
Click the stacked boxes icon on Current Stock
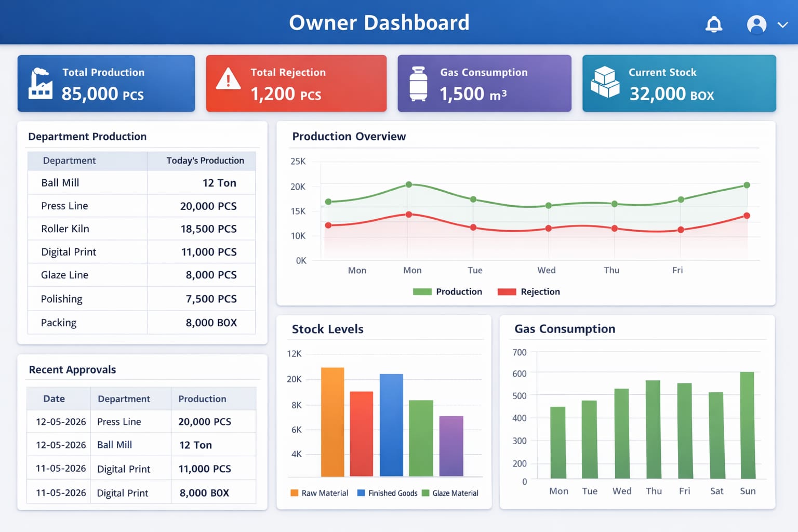tap(605, 82)
